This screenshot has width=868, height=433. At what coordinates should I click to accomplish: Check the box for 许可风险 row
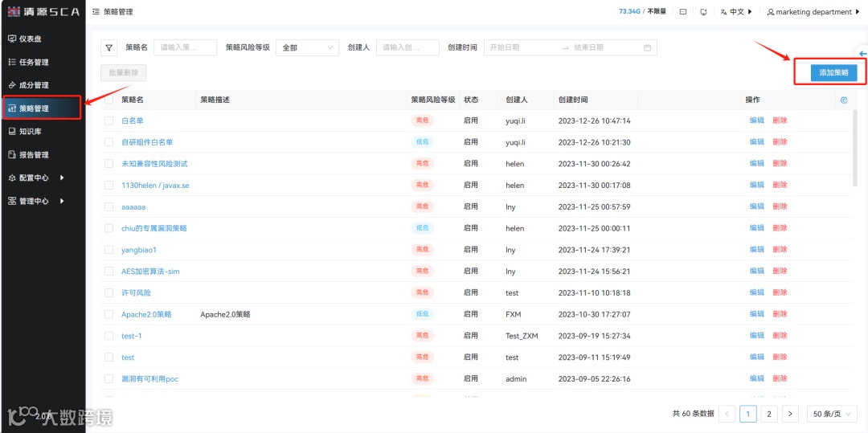tap(109, 292)
